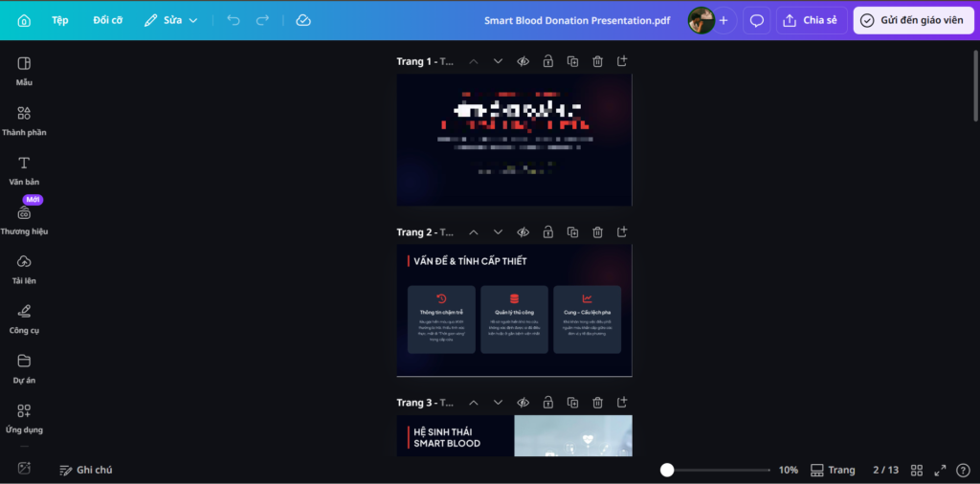980x484 pixels.
Task: Toggle visibility of Trang 3
Action: click(523, 403)
